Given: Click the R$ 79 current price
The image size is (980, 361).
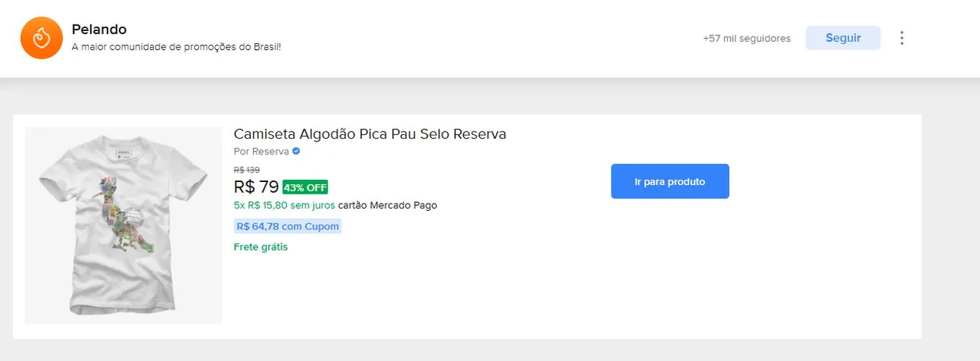Looking at the screenshot, I should tap(256, 186).
